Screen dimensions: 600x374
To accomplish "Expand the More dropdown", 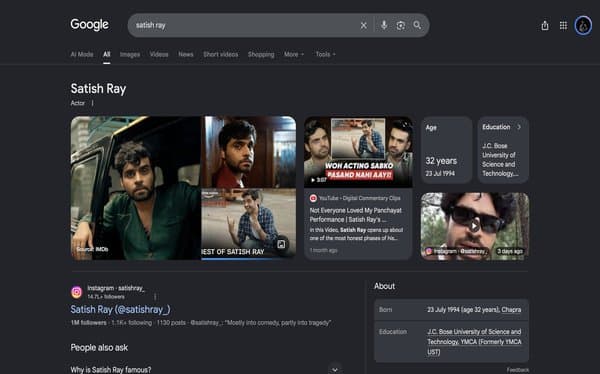I will 294,54.
